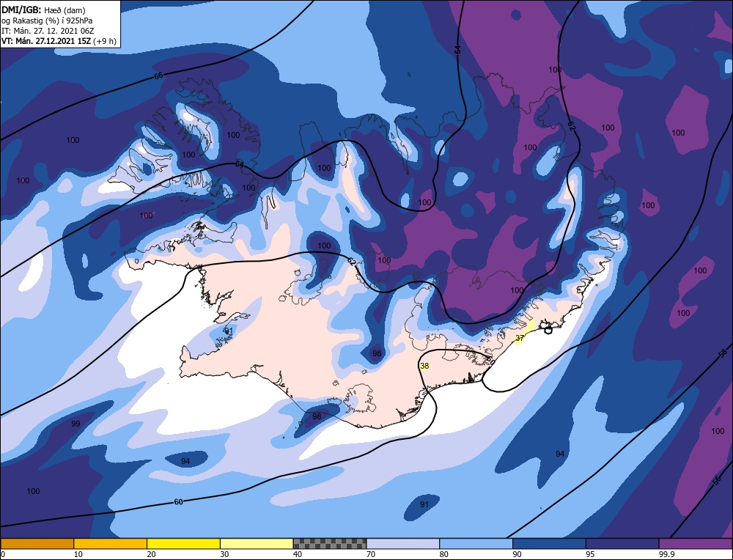Click the checkered 40–70 legend swatch
This screenshot has height=560, width=733.
[330, 544]
